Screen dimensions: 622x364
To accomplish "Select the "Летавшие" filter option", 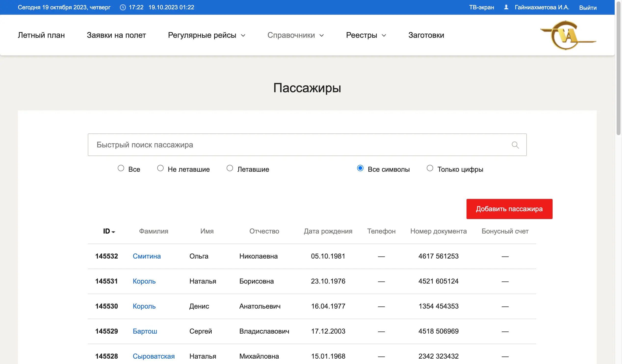I will click(x=230, y=168).
